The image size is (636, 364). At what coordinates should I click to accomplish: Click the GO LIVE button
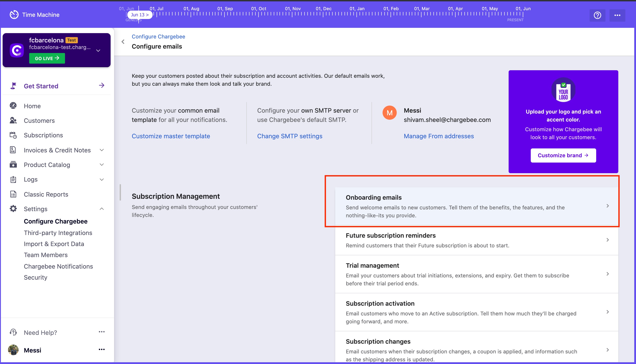(x=47, y=58)
